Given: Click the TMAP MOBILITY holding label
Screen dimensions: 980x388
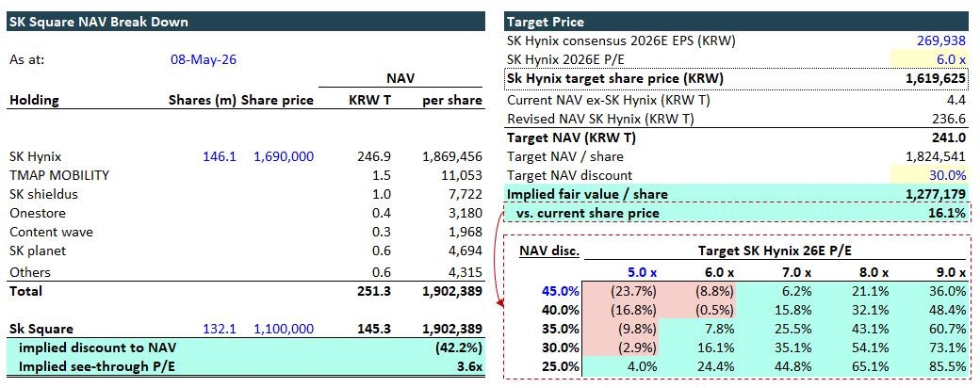Looking at the screenshot, I should click(59, 175).
